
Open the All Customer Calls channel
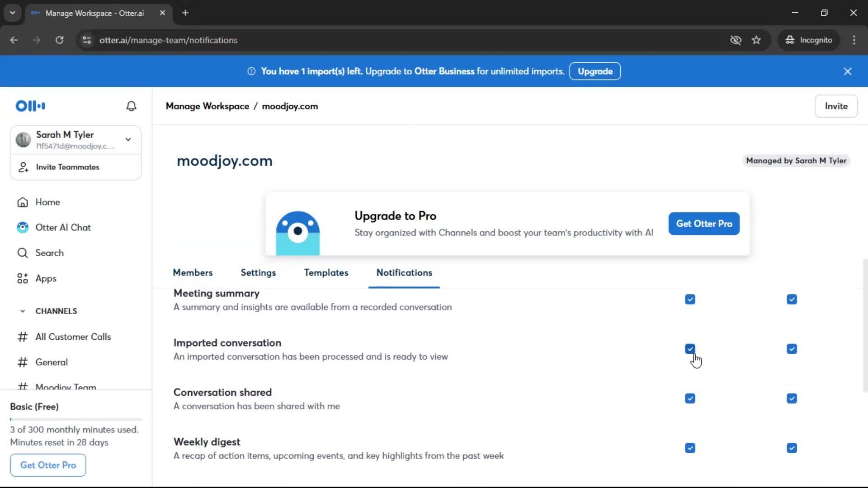click(x=73, y=337)
